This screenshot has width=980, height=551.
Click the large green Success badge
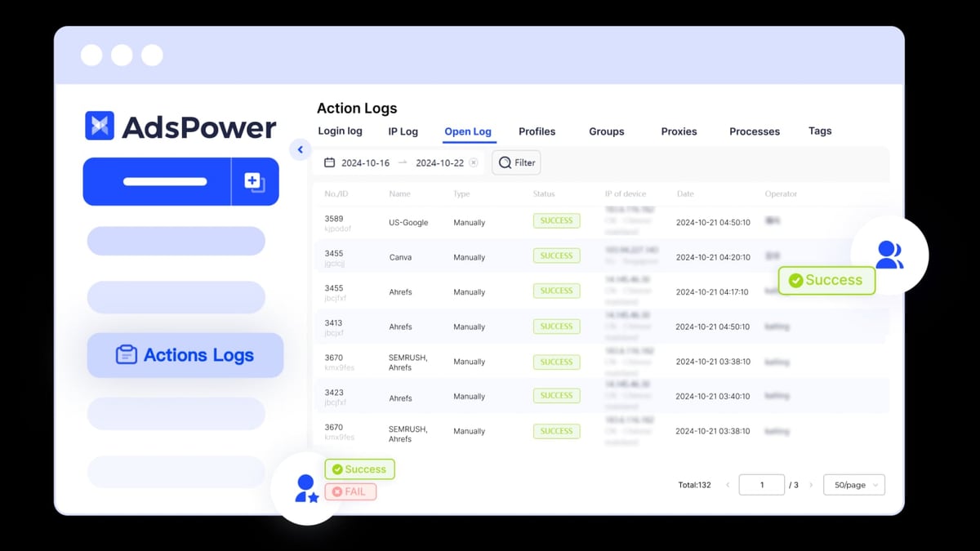coord(826,280)
